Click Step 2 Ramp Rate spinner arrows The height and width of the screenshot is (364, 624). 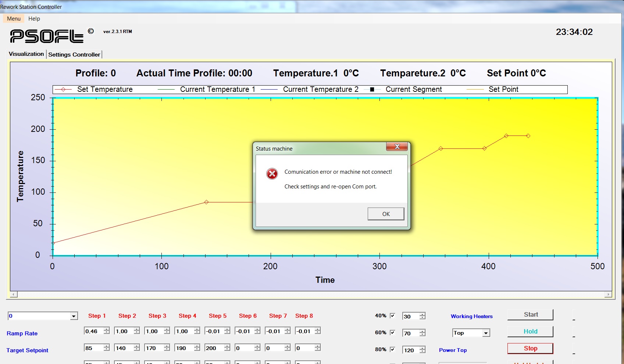click(x=137, y=331)
